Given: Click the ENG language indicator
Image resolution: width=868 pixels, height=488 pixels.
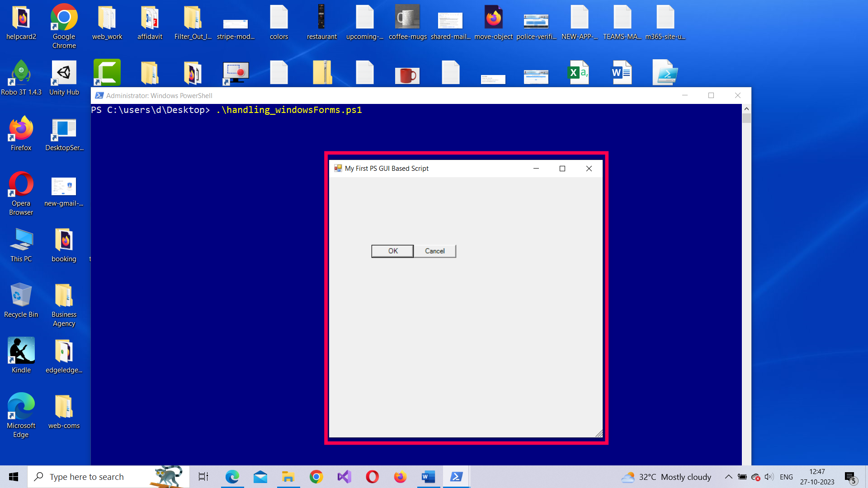Looking at the screenshot, I should (786, 477).
